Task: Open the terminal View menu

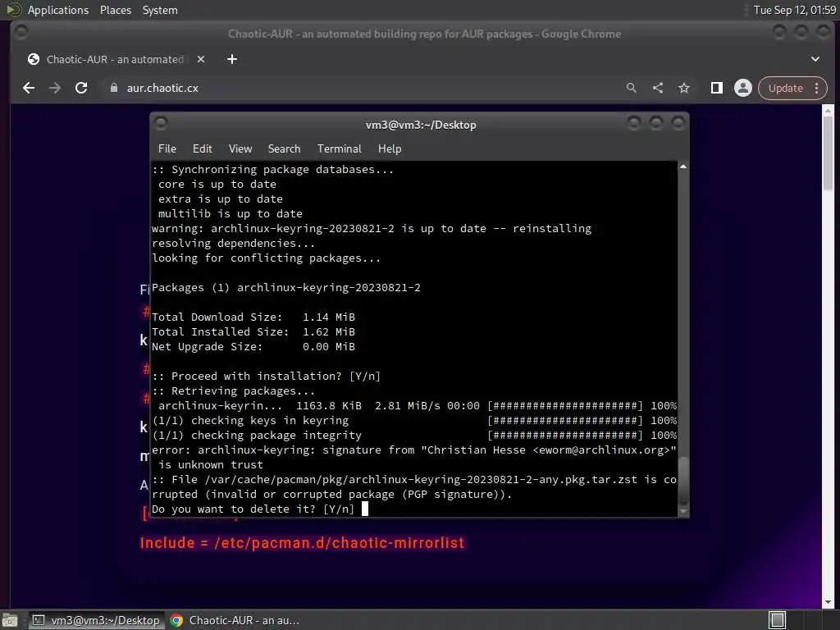Action: [x=240, y=148]
